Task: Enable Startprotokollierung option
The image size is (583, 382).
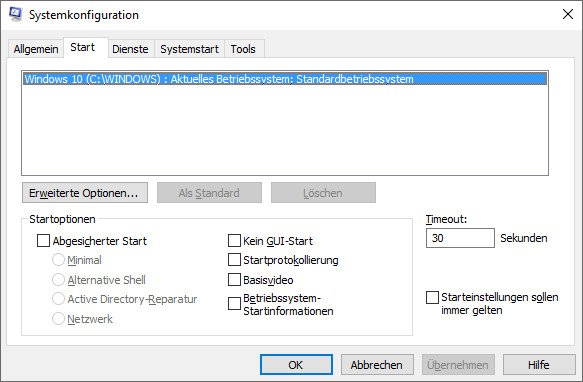Action: pos(234,260)
